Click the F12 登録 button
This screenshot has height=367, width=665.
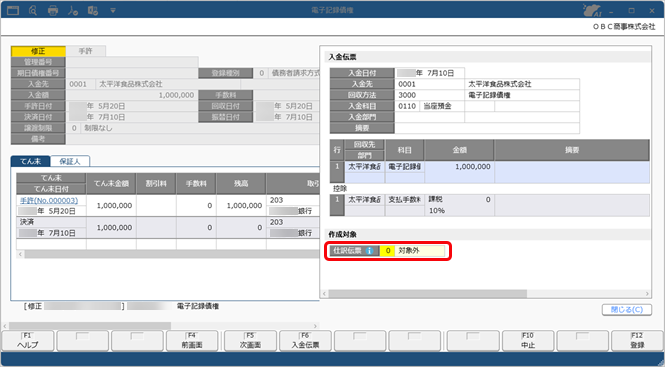[x=637, y=341]
